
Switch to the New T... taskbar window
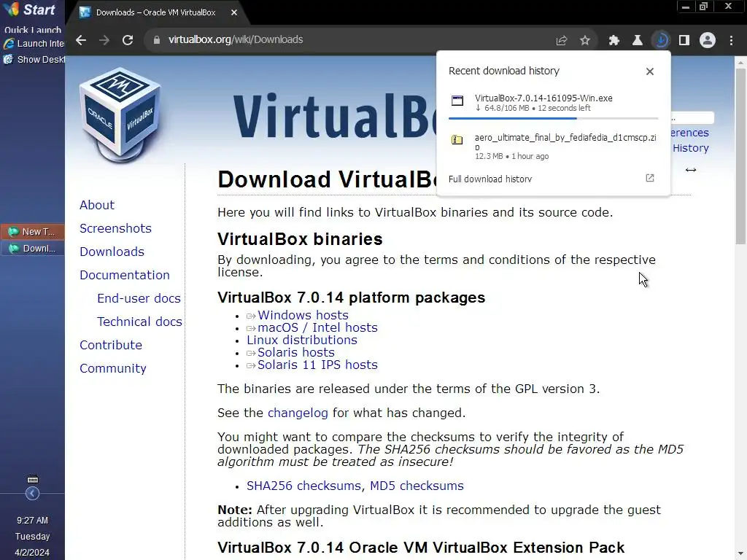[32, 232]
